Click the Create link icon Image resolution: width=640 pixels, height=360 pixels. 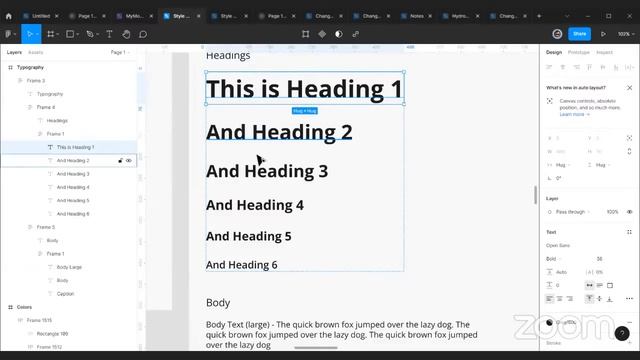point(356,34)
